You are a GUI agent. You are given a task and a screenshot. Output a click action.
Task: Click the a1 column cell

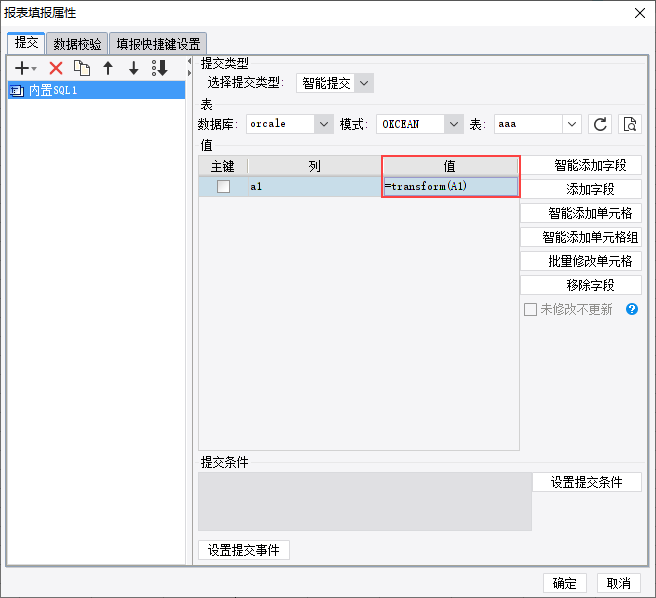point(315,186)
